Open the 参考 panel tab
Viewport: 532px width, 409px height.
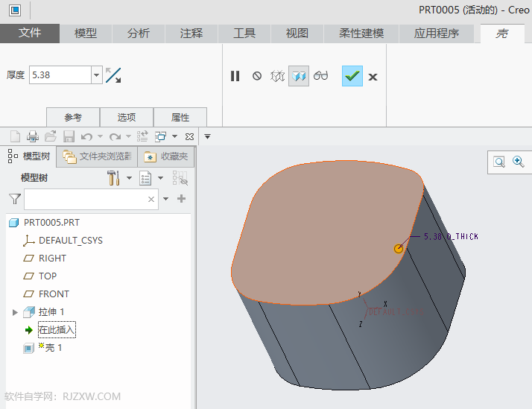(x=73, y=118)
